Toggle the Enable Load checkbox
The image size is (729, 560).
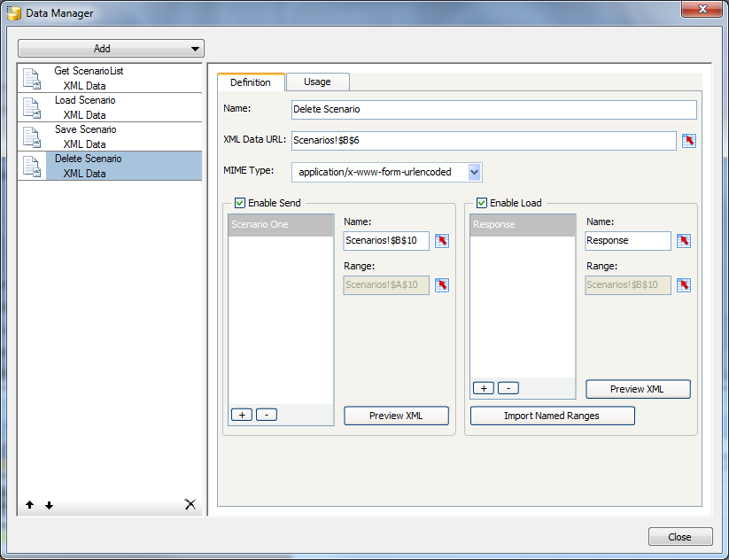[x=482, y=203]
